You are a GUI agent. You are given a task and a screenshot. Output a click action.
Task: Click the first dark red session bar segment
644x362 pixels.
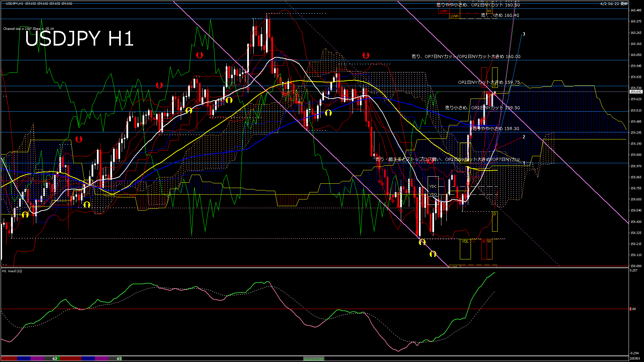(9, 359)
